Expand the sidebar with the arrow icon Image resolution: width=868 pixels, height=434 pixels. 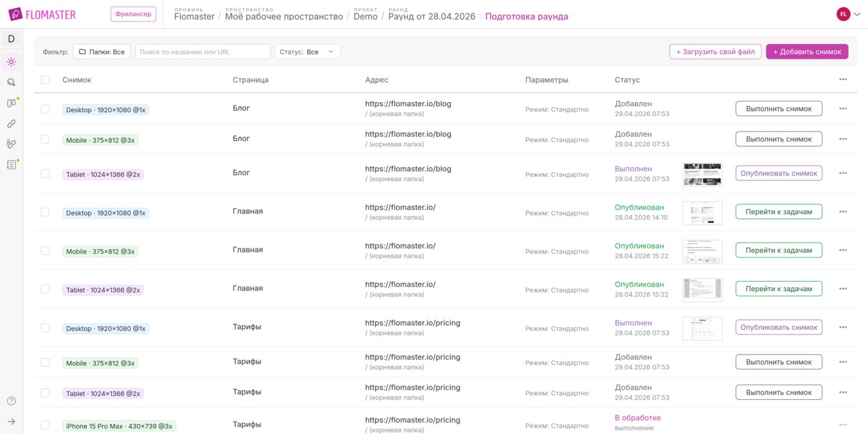(x=11, y=421)
